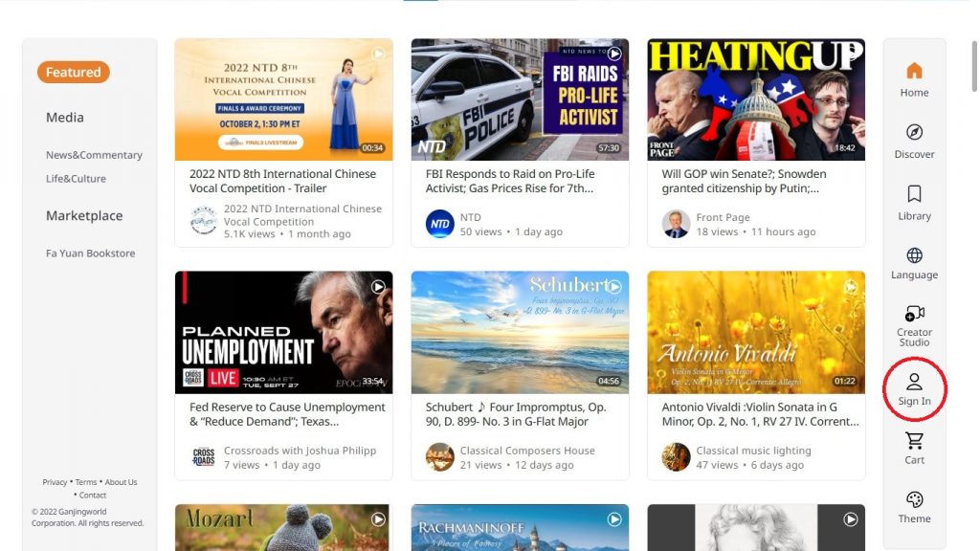Click play icon on Planned Unemployment thumbnail
Screen dimensions: 980x551
tap(378, 287)
